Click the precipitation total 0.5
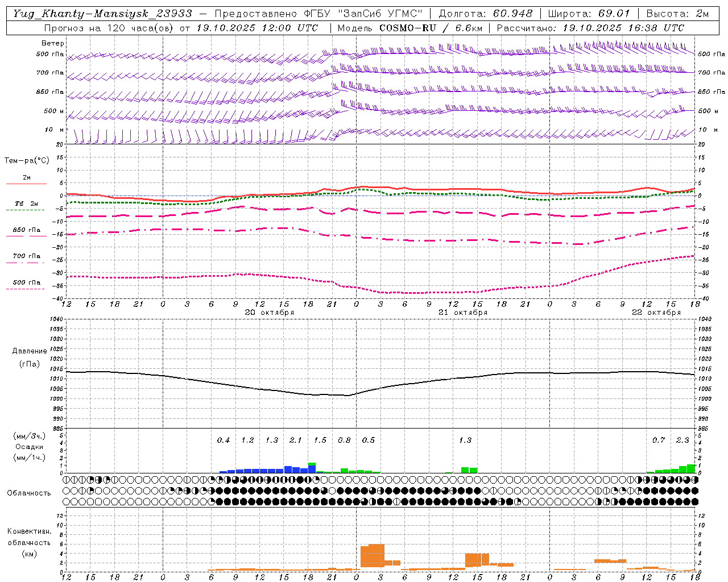The height and width of the screenshot is (582, 728). point(369,440)
